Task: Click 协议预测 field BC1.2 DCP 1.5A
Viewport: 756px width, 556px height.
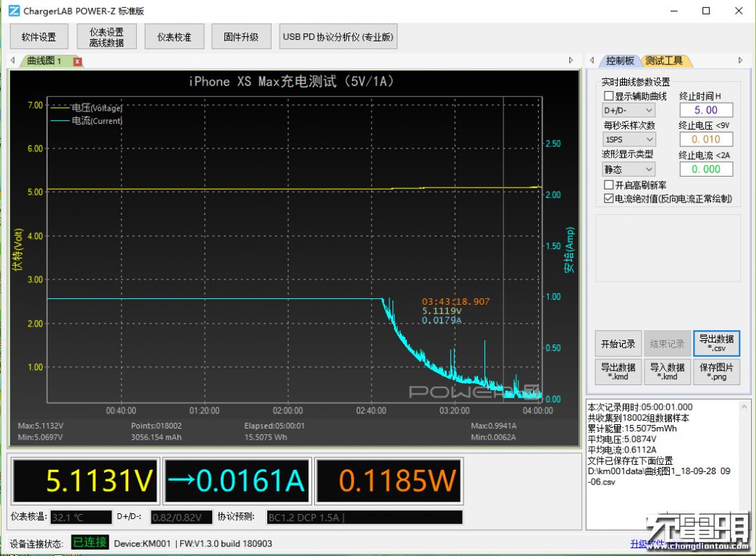Action: (364, 518)
